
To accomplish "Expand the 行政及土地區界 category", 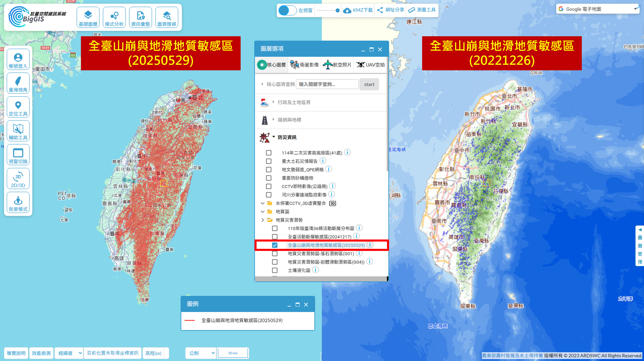I will [294, 102].
